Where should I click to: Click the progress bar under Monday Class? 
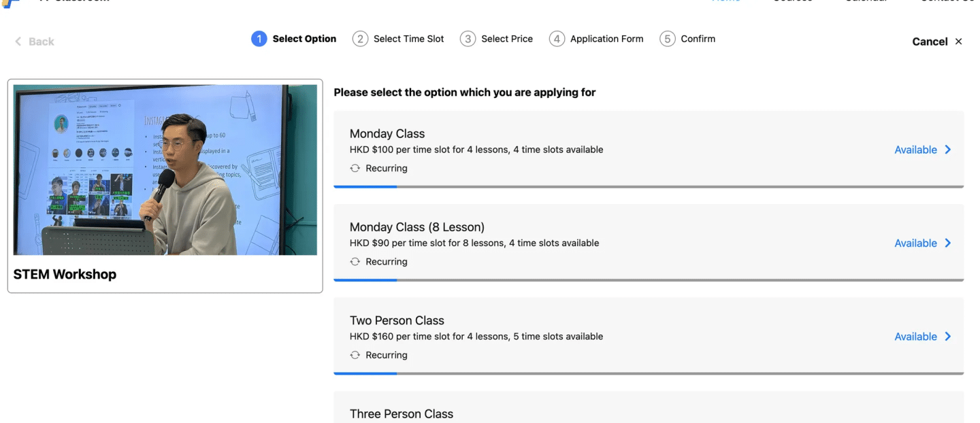pyautogui.click(x=649, y=186)
